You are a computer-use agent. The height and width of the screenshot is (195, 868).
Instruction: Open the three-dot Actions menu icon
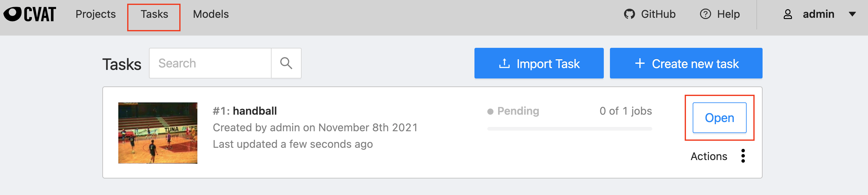(743, 156)
